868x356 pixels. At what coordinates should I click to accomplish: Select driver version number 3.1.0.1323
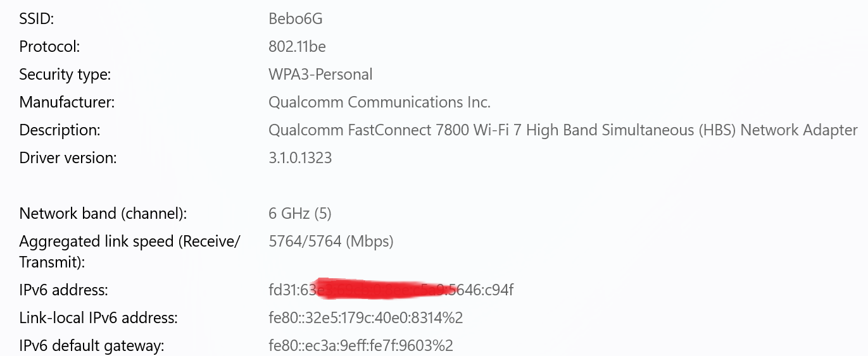click(300, 158)
